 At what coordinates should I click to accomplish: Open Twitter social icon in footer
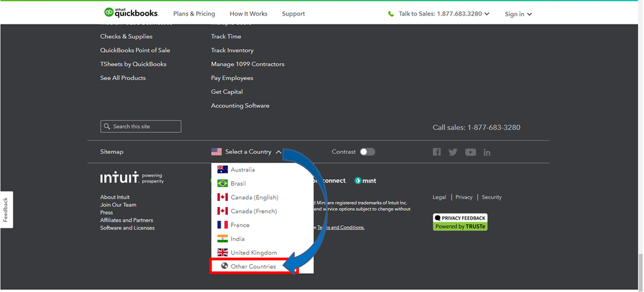click(x=453, y=152)
